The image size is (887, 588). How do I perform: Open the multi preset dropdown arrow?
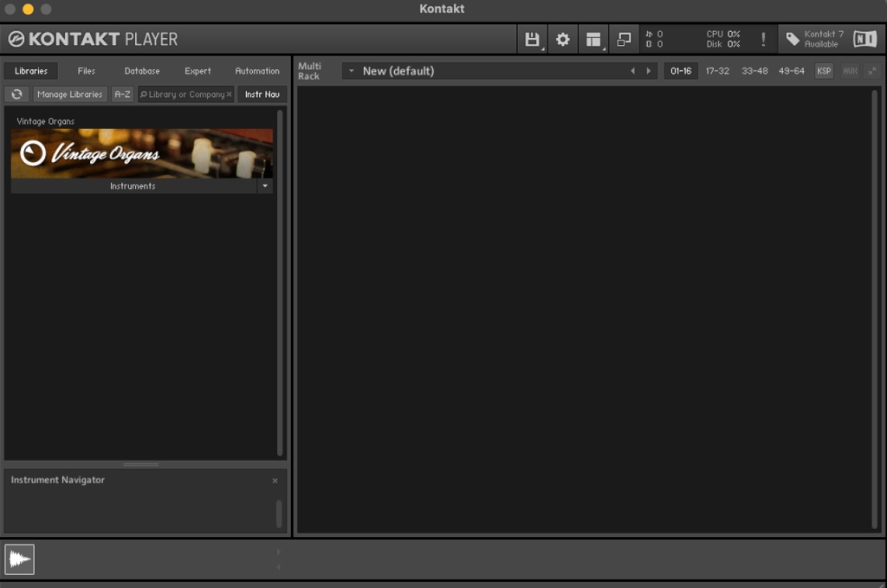pos(352,71)
